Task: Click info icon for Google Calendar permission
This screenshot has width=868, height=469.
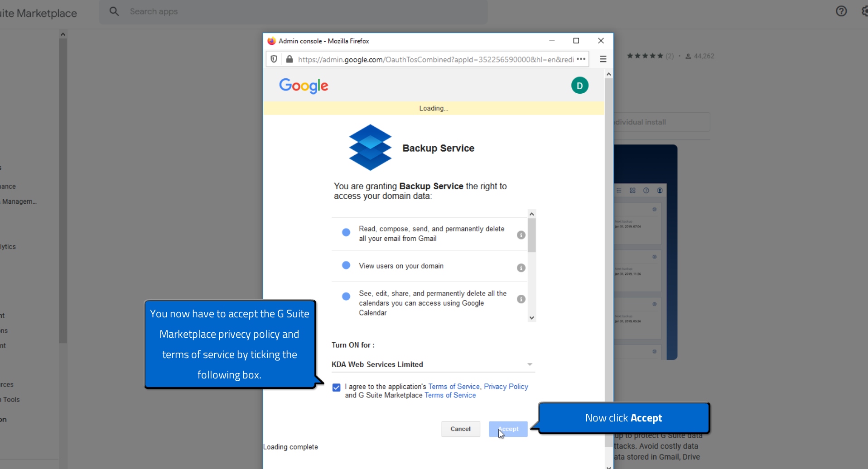Action: pos(521,299)
